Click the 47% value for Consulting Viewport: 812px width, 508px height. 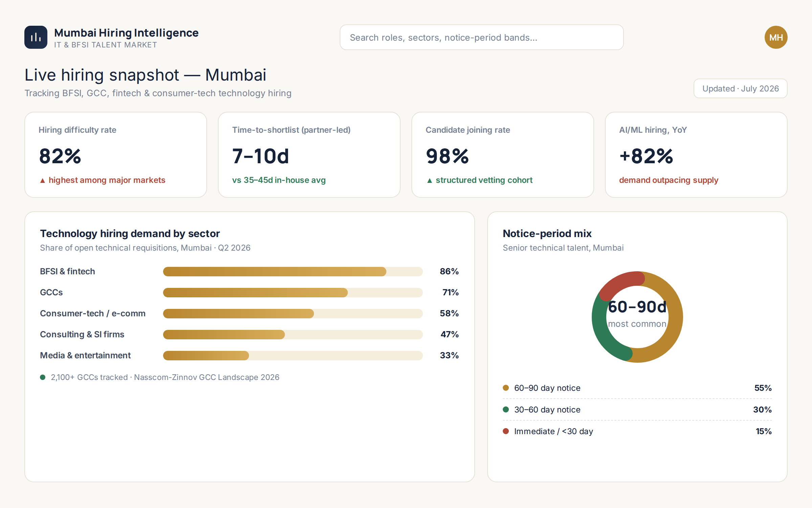[x=450, y=335]
